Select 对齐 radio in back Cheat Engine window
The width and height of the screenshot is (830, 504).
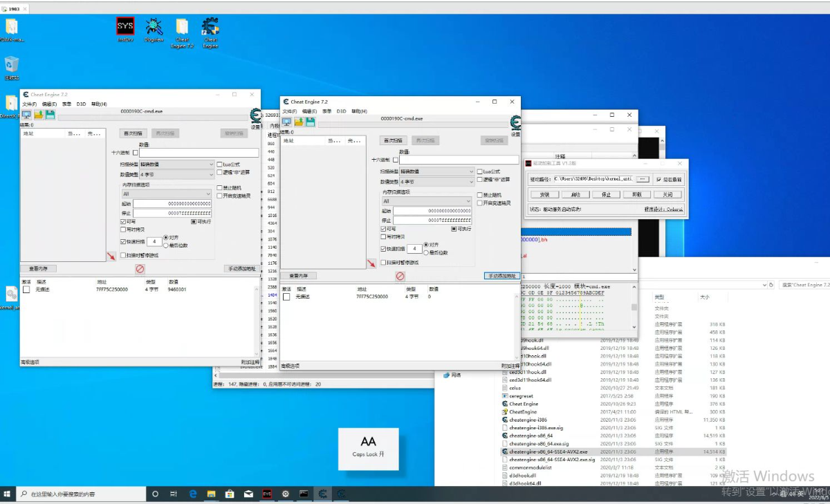(x=166, y=237)
